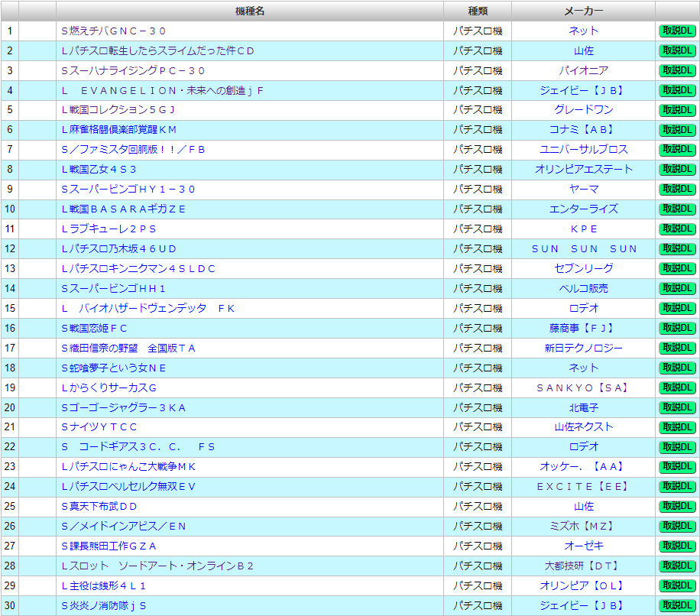Image resolution: width=700 pixels, height=616 pixels.
Task: Open the Ｓ／ファミスタ回胴版！！／ＦＢ link
Action: coord(133,150)
